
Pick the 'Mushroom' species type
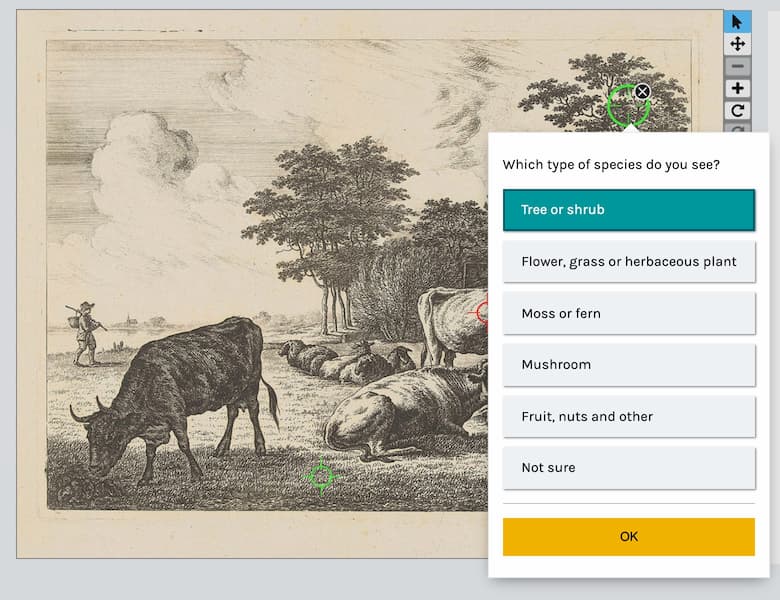pyautogui.click(x=628, y=365)
